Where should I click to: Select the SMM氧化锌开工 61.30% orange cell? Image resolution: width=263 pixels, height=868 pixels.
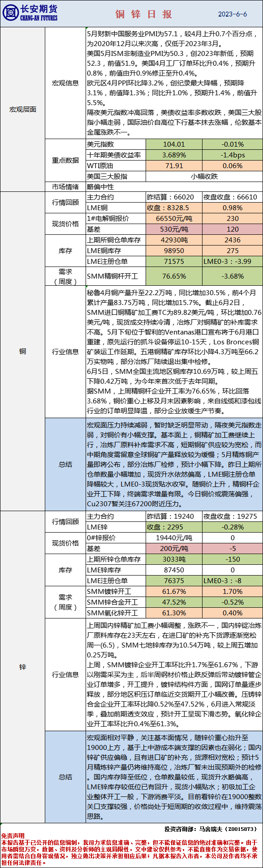point(174,613)
